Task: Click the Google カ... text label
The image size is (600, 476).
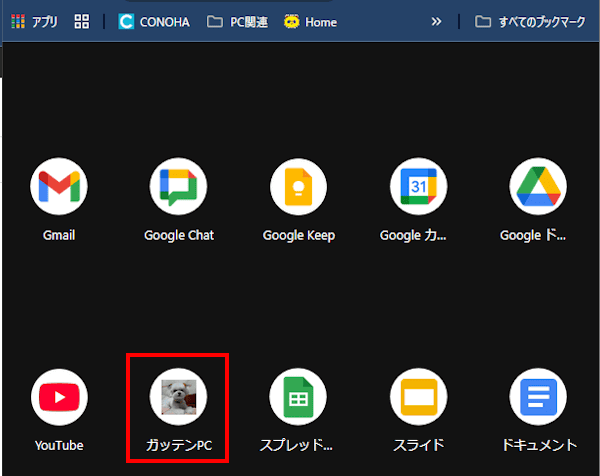Action: tap(413, 235)
